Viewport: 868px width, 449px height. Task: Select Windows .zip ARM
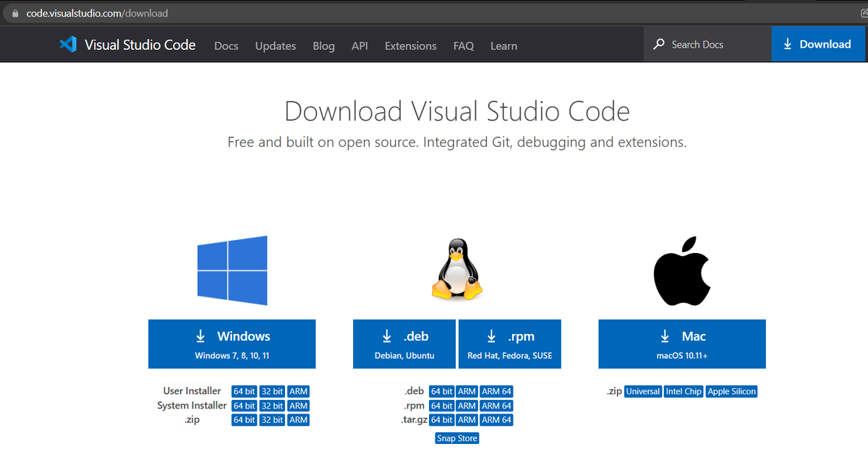(299, 420)
